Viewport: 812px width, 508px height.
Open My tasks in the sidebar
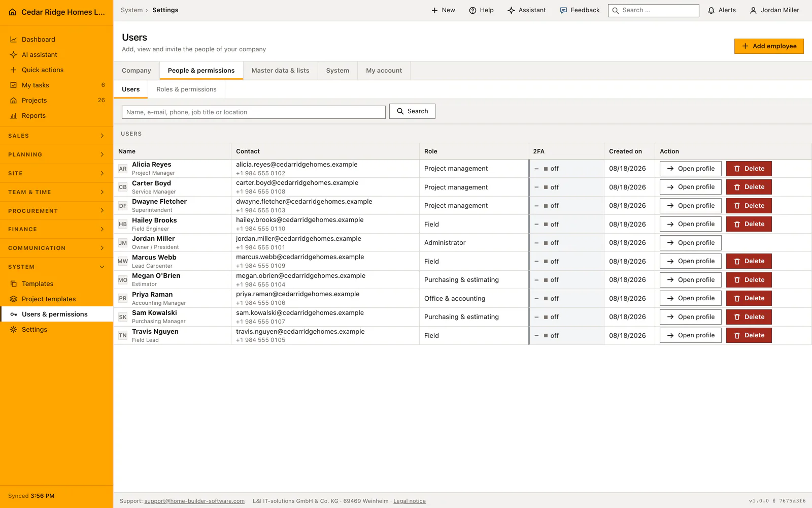coord(56,85)
